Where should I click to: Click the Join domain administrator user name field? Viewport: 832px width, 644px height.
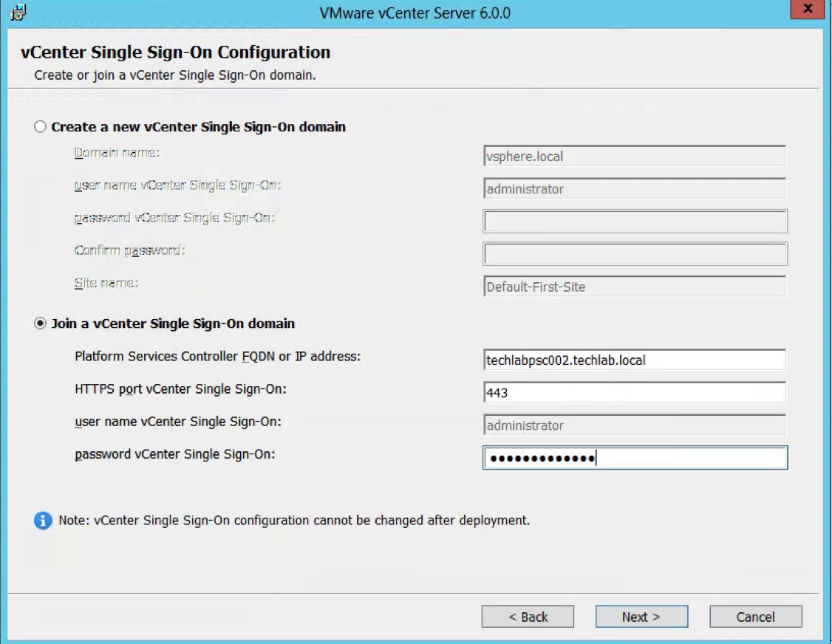pyautogui.click(x=635, y=425)
